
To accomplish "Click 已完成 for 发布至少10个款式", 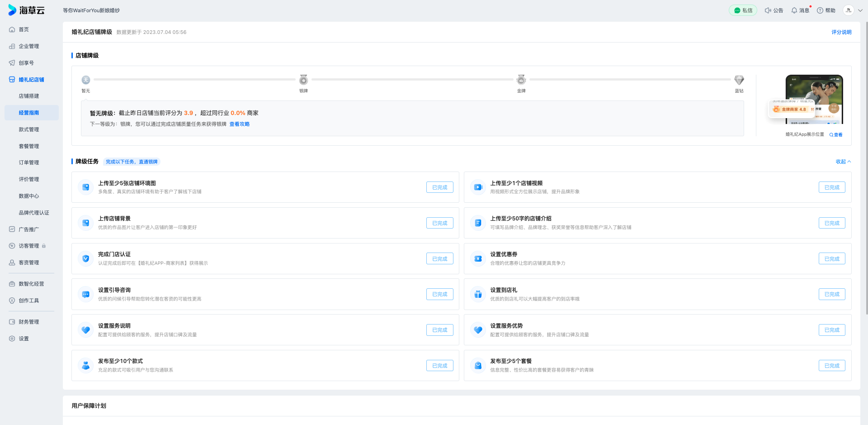I will tap(439, 366).
